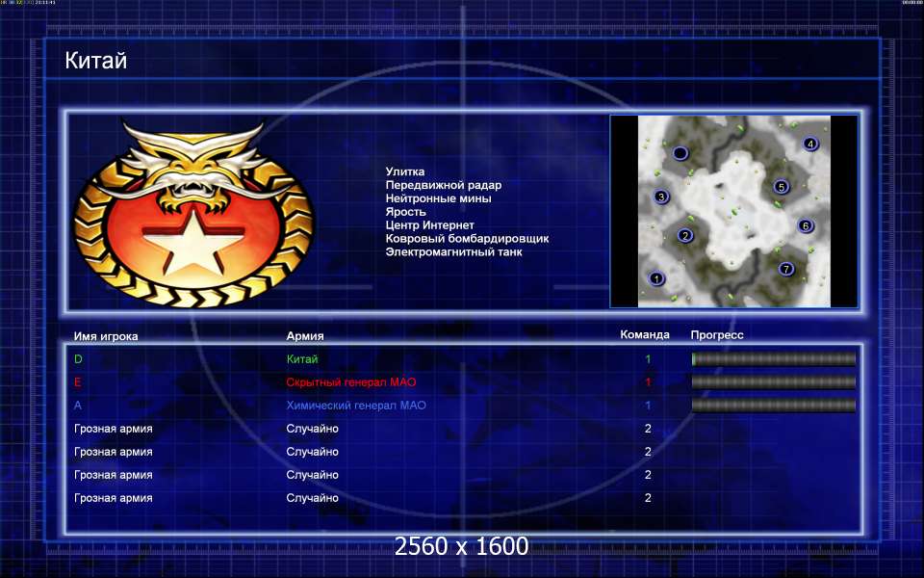Click the unnumbered start marker on minimap
The height and width of the screenshot is (578, 924).
point(680,153)
